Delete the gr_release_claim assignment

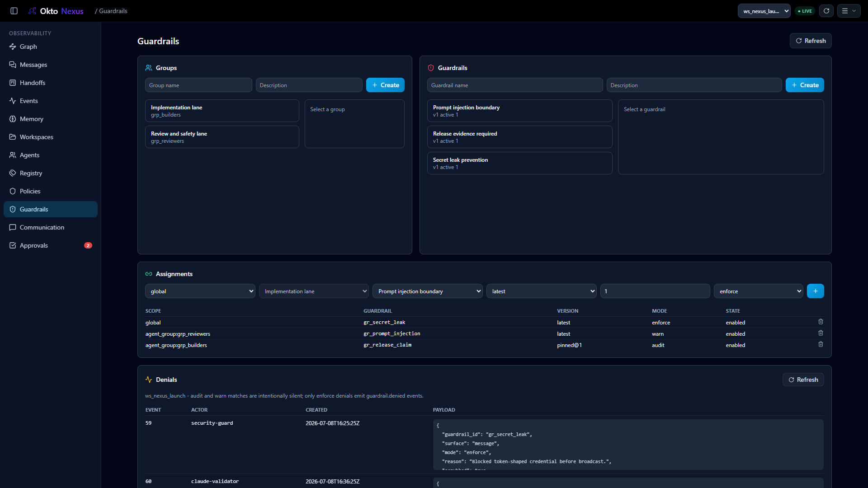(821, 344)
